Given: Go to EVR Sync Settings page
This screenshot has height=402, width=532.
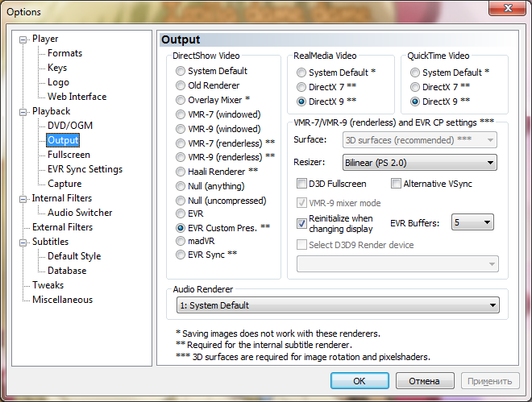Looking at the screenshot, I should [85, 169].
